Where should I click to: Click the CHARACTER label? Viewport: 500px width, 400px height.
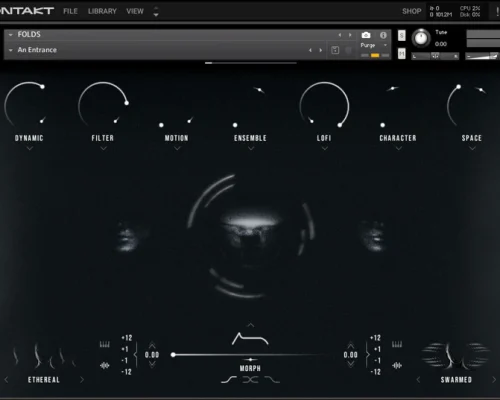[x=398, y=138]
